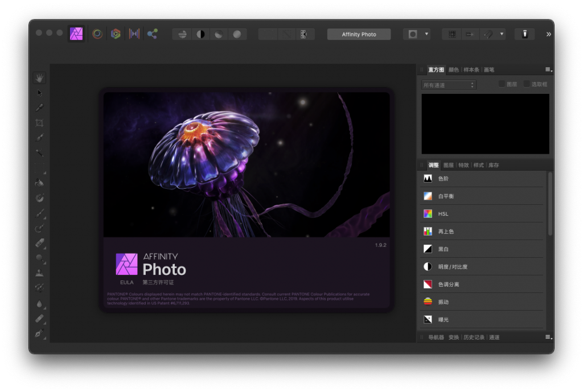Switch to the 颜色 tab
This screenshot has width=583, height=392.
(x=453, y=69)
